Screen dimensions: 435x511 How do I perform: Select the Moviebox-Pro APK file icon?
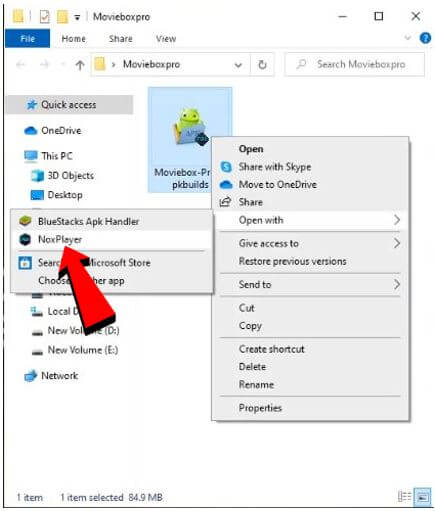click(189, 128)
